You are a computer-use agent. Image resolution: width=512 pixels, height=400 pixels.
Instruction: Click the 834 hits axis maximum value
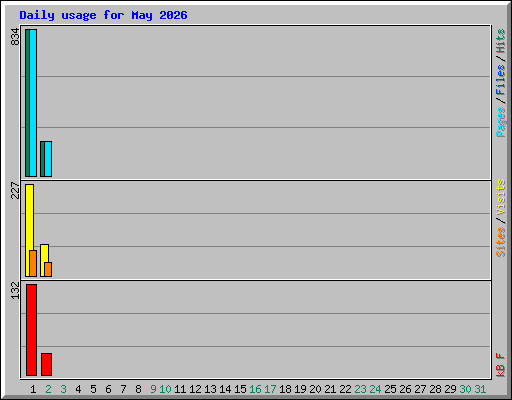[15, 37]
